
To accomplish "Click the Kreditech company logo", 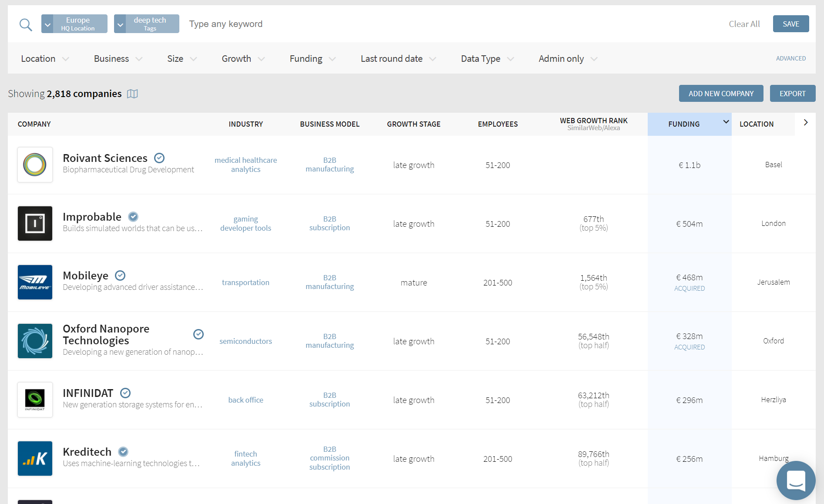I will click(x=35, y=459).
